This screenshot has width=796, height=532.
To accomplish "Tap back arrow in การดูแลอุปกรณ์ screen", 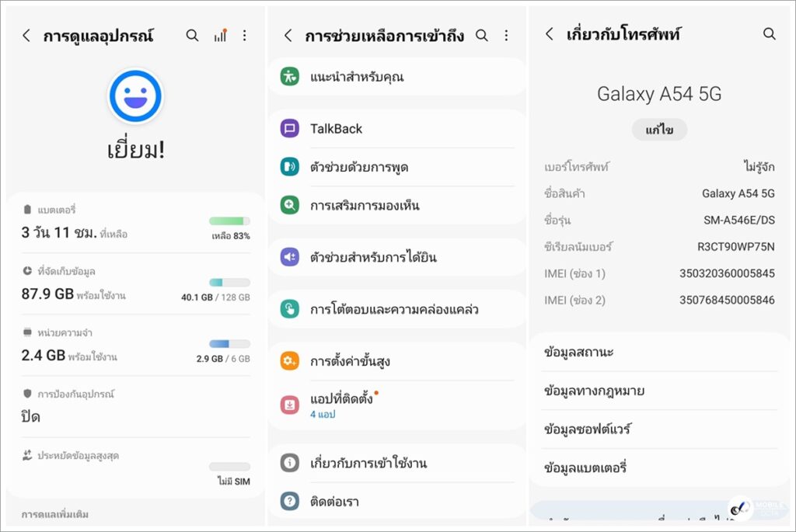I will 26,36.
